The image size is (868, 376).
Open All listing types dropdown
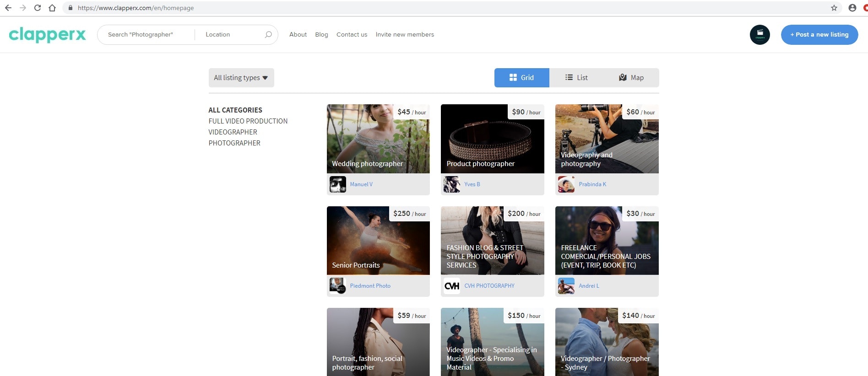tap(241, 78)
